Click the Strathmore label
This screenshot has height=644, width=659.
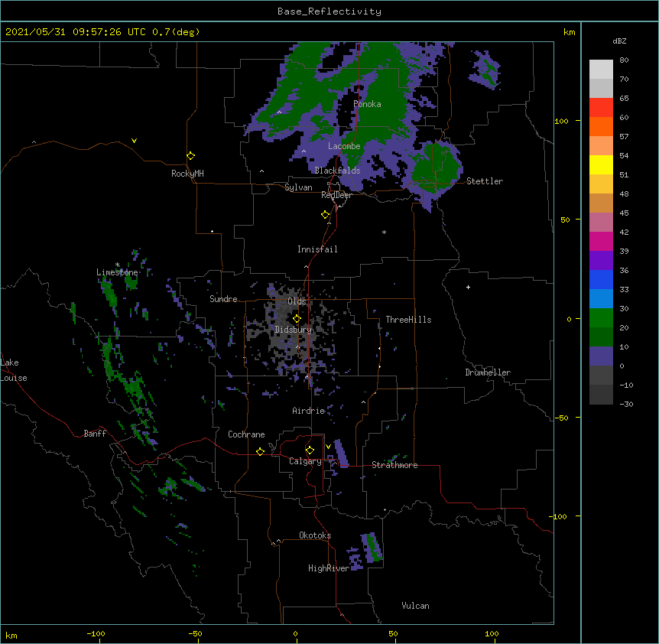394,465
